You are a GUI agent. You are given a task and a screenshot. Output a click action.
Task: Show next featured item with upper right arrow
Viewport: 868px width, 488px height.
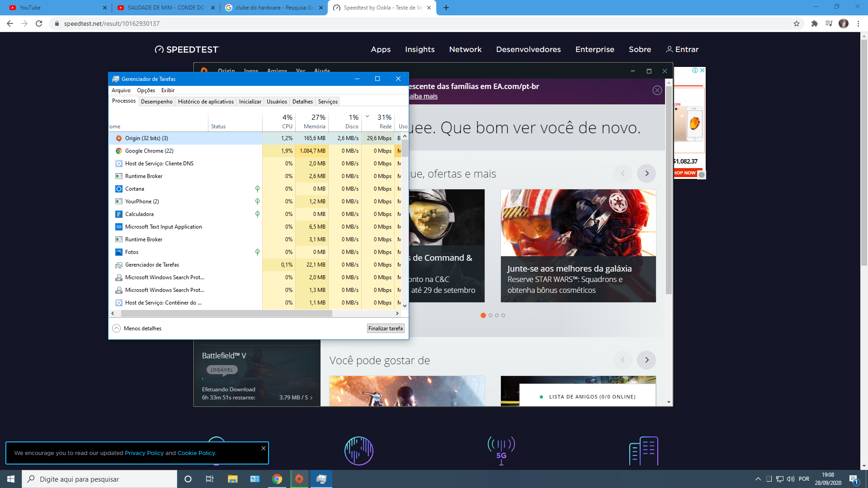(646, 174)
